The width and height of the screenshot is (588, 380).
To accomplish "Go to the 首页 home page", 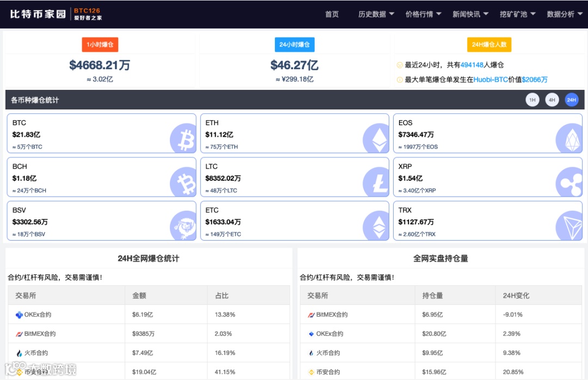I will click(x=332, y=14).
